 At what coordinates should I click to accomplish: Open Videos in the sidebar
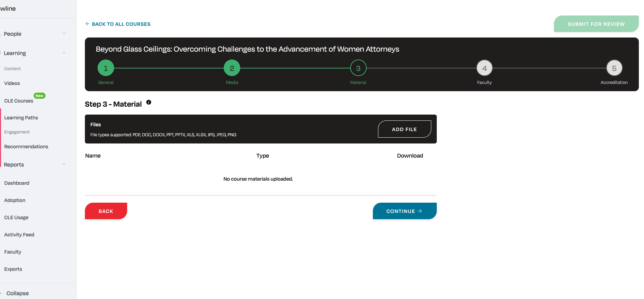[x=12, y=83]
